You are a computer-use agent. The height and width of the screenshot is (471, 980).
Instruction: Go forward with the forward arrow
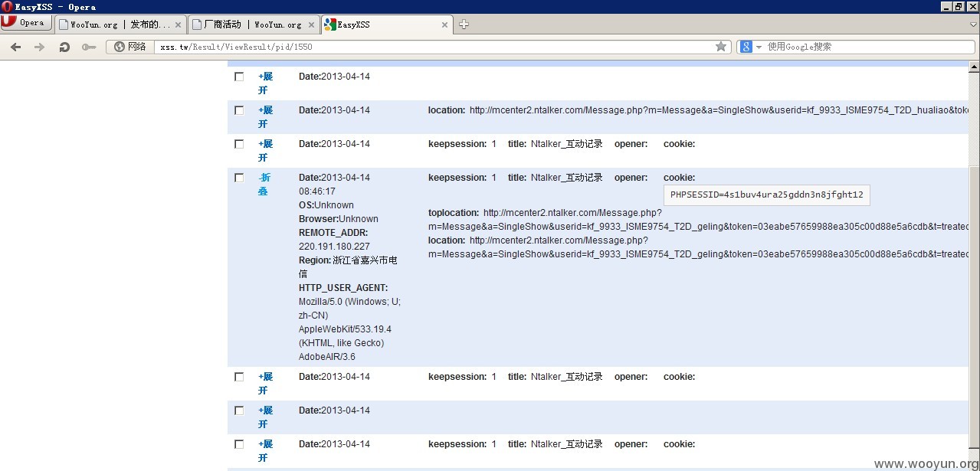coord(40,47)
